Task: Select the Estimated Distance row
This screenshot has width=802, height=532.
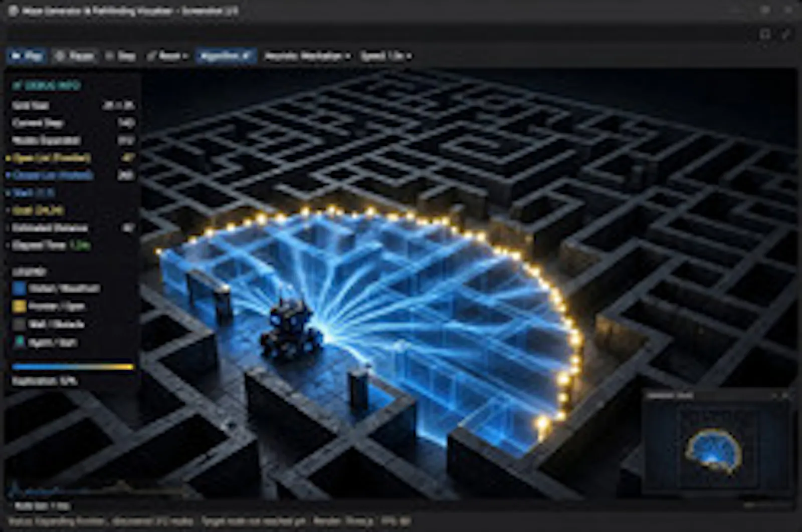Action: tap(71, 228)
